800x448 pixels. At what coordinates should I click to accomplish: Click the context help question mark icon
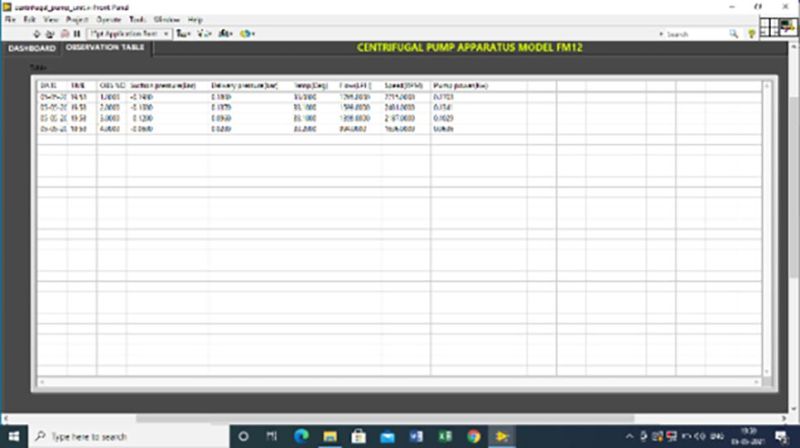(751, 33)
